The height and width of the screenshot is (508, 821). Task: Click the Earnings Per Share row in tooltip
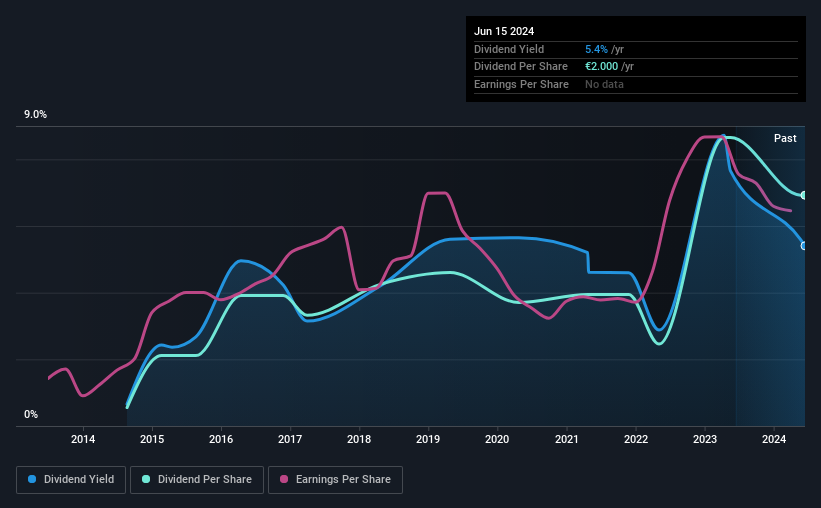[636, 84]
